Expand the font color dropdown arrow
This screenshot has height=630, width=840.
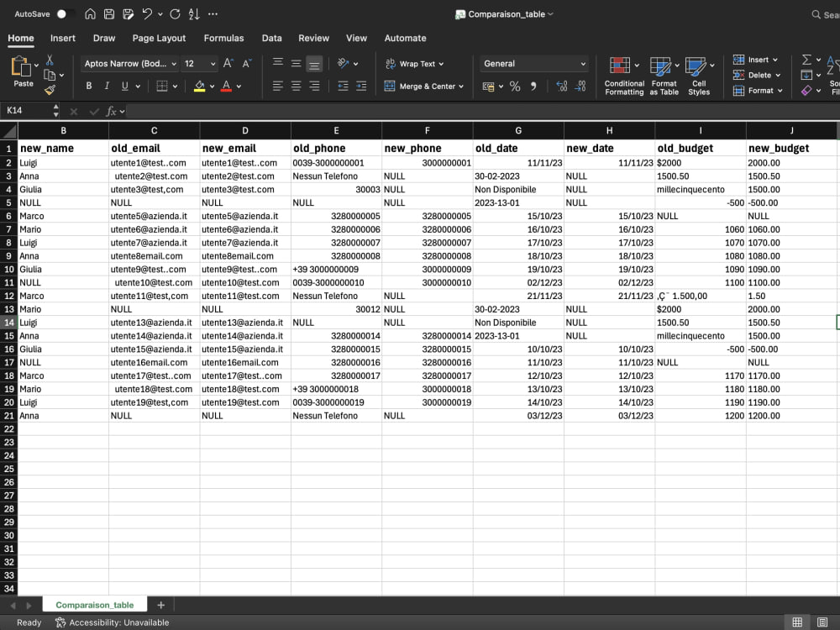239,87
